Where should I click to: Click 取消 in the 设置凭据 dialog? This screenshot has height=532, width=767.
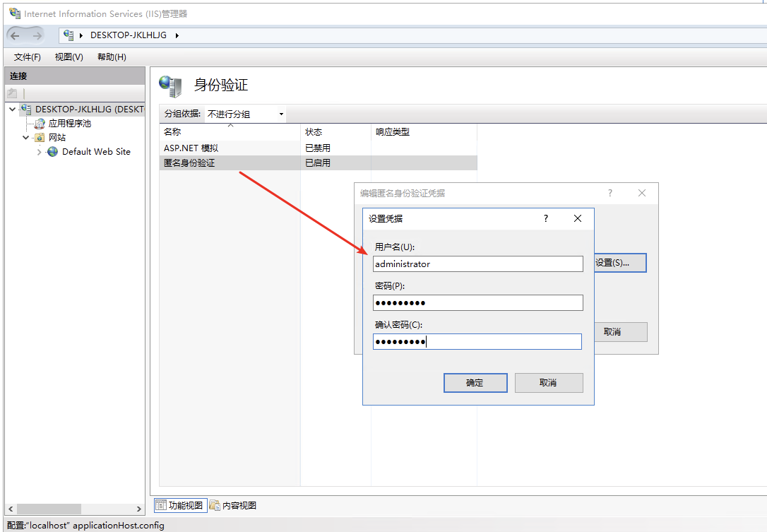pos(548,383)
